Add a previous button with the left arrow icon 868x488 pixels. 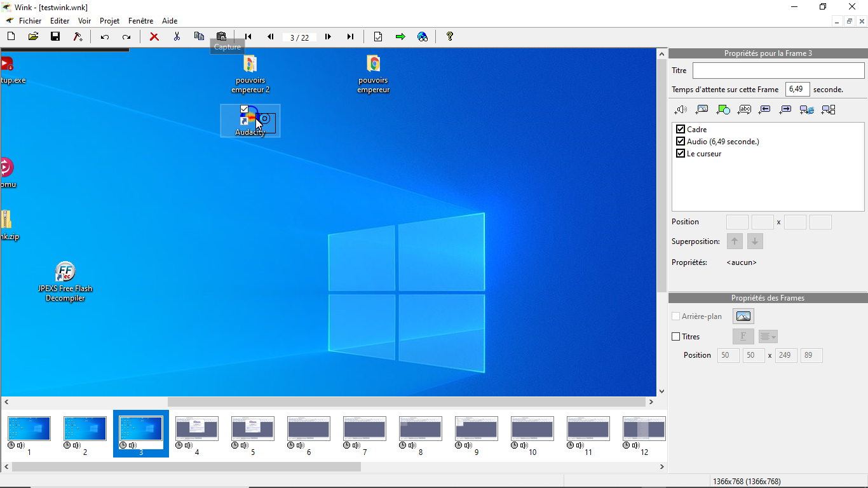(x=764, y=110)
